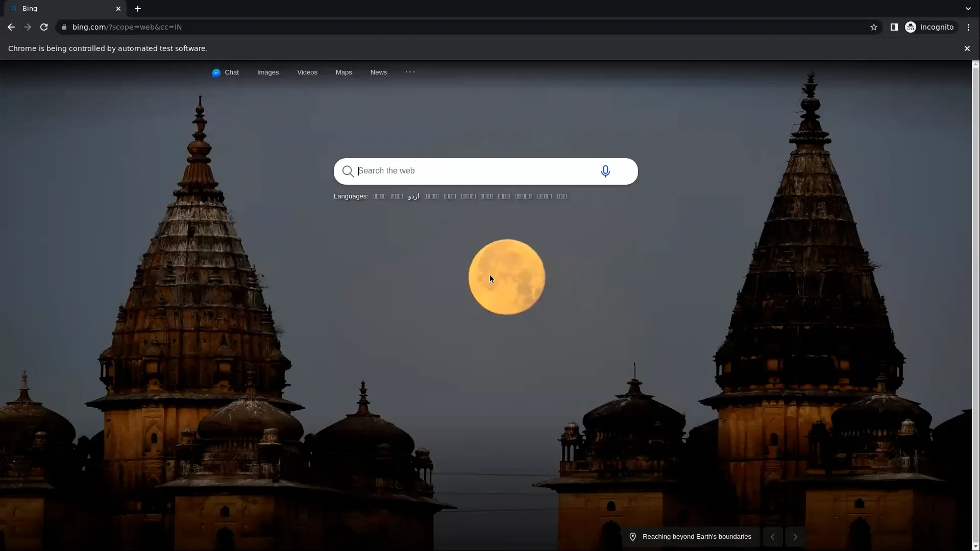The image size is (980, 551).
Task: Click the Incognito profile indicator
Action: pyautogui.click(x=930, y=27)
